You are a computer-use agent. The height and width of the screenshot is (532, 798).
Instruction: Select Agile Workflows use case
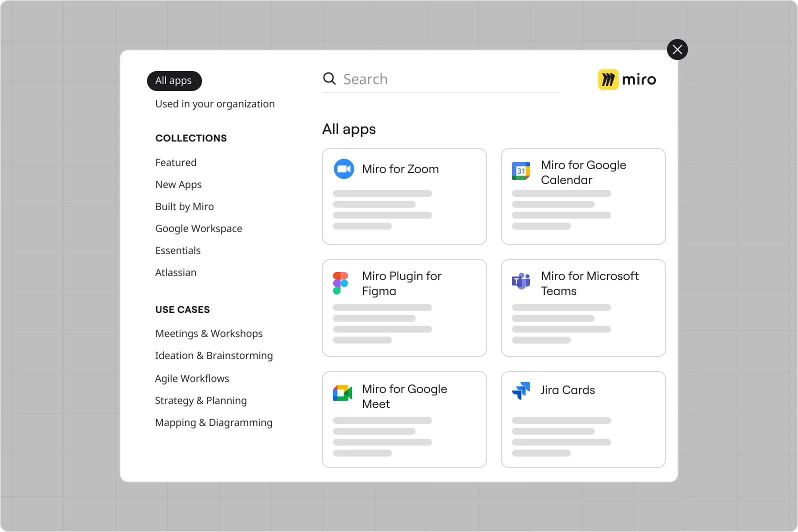point(192,378)
